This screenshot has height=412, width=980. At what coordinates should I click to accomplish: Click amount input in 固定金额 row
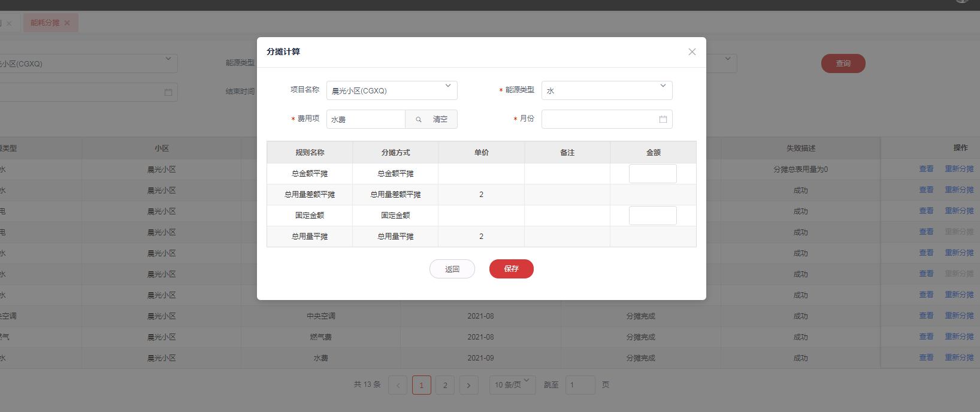[x=652, y=216]
